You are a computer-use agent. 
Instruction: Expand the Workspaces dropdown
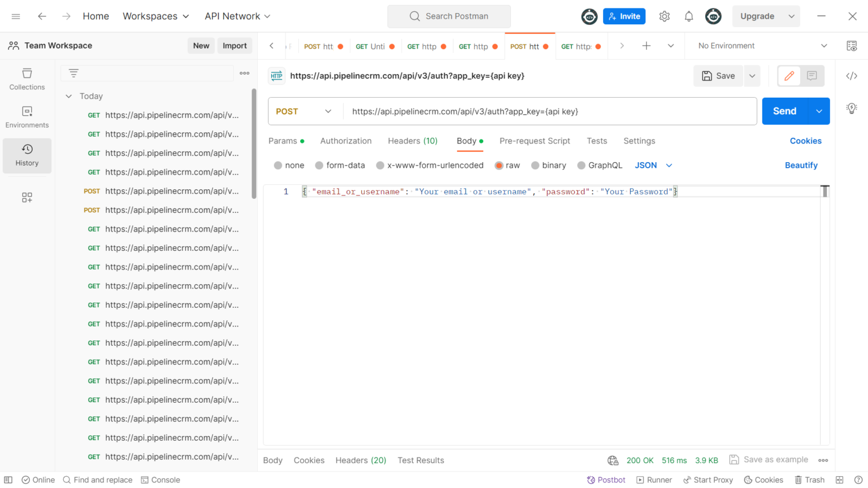coord(156,16)
